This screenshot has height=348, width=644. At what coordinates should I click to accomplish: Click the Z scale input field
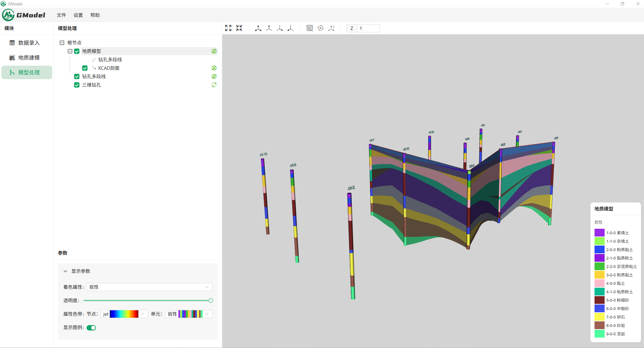368,28
